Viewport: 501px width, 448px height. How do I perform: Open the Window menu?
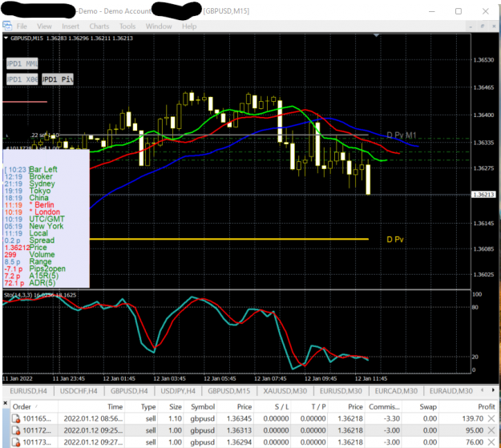click(159, 26)
